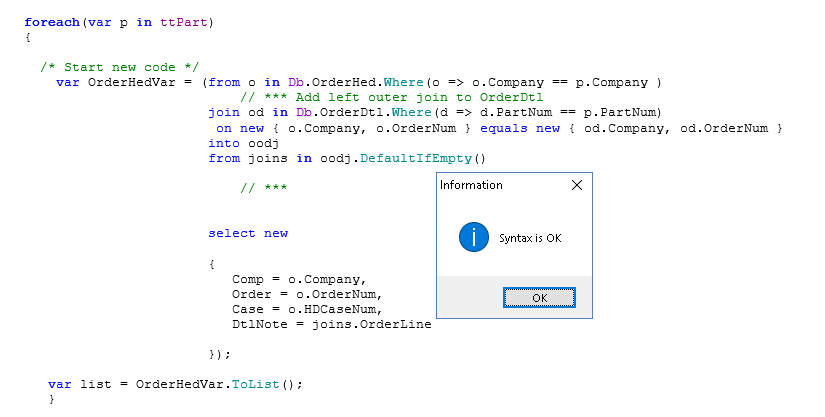This screenshot has height=417, width=825.
Task: Close the Information dialog with X
Action: tap(577, 185)
